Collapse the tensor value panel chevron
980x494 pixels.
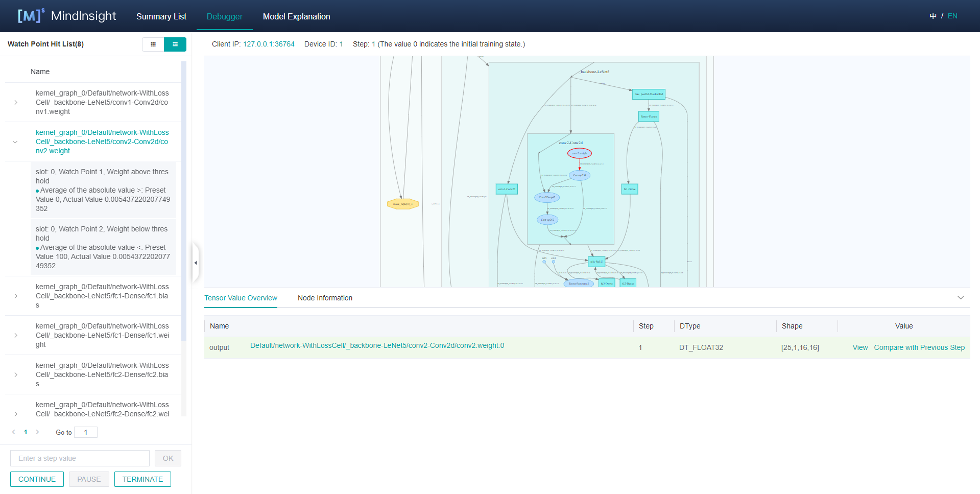click(x=961, y=298)
